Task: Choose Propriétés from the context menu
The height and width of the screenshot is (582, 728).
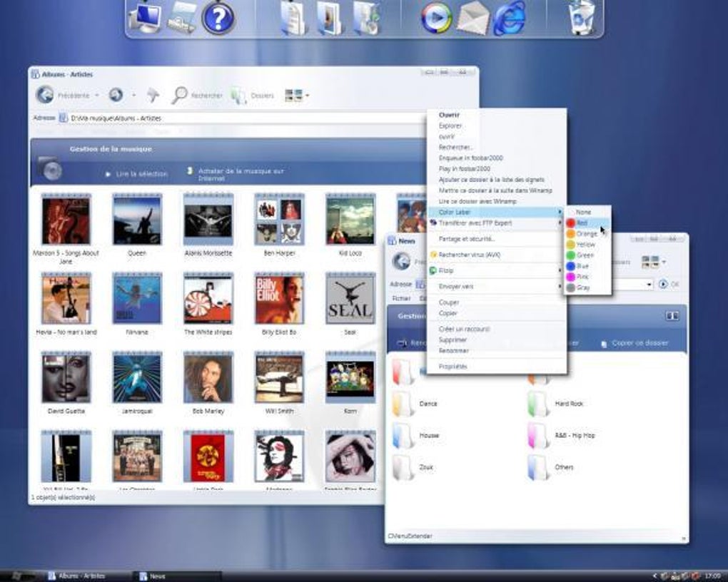Action: (x=453, y=367)
